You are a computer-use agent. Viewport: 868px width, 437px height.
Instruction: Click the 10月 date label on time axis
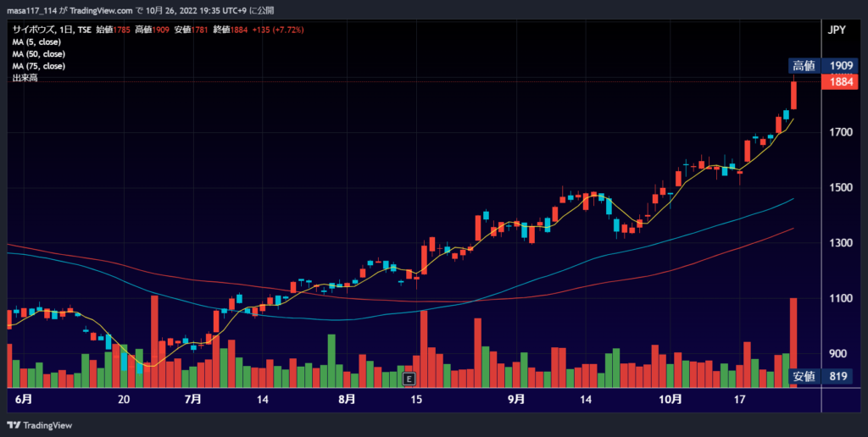pyautogui.click(x=670, y=400)
